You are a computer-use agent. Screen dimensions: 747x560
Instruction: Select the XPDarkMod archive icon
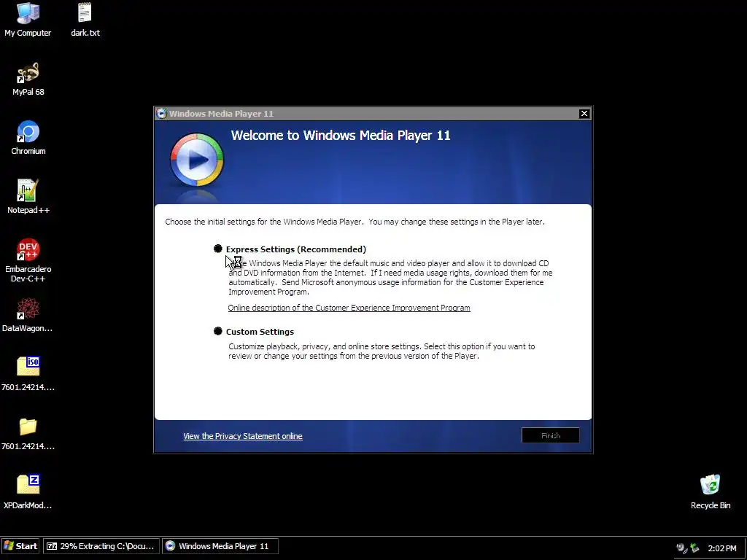click(x=28, y=484)
